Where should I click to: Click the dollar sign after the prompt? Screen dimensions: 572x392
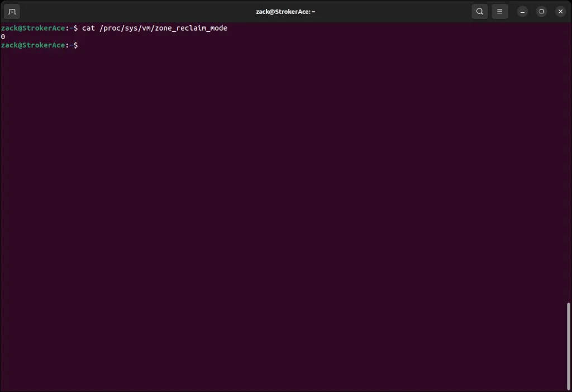[76, 45]
